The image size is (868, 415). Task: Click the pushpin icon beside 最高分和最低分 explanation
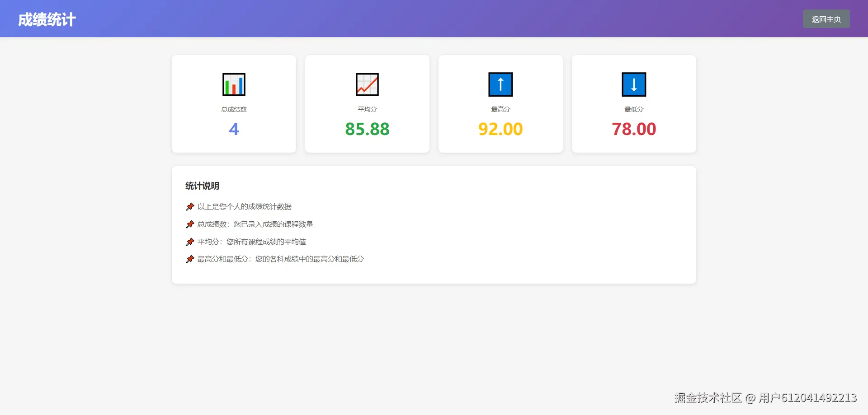click(190, 259)
